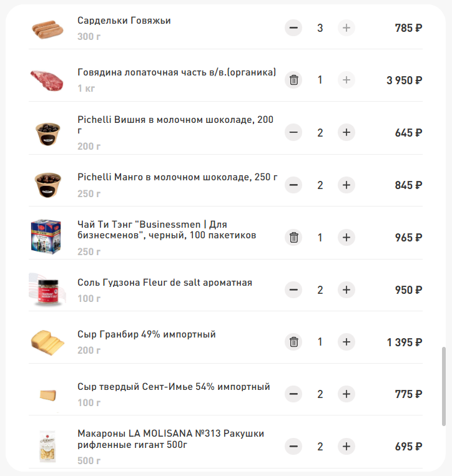Click the Чай Ти Тэнг box thumbnail

(47, 236)
